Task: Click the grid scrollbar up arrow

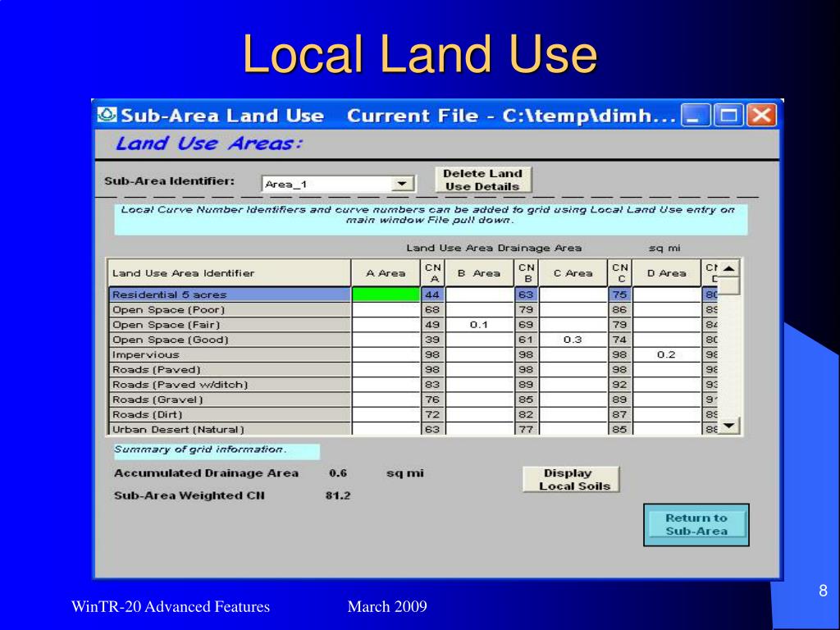Action: point(728,268)
